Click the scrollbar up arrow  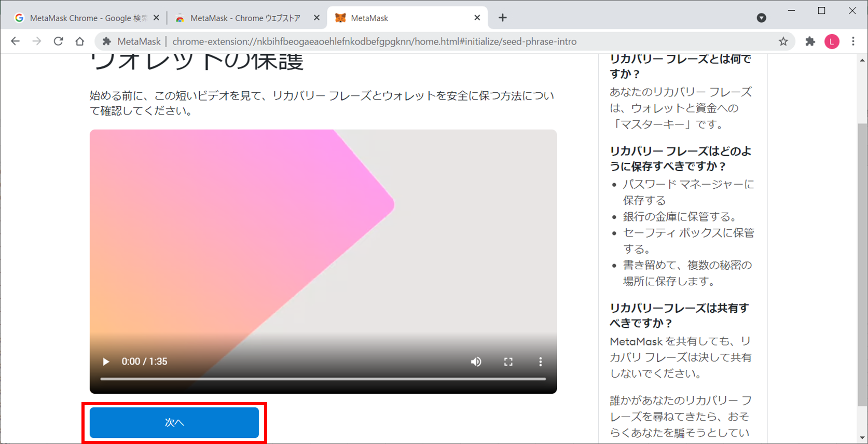coord(862,60)
